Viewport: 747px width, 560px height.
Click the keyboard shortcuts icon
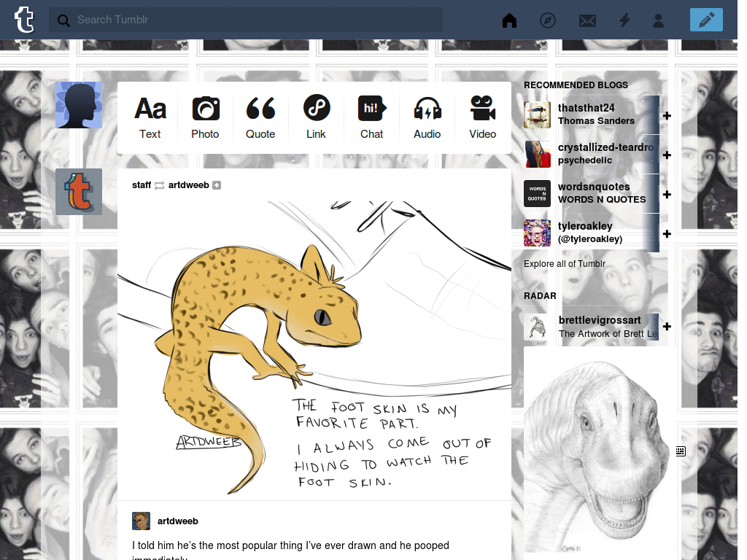pos(681,451)
